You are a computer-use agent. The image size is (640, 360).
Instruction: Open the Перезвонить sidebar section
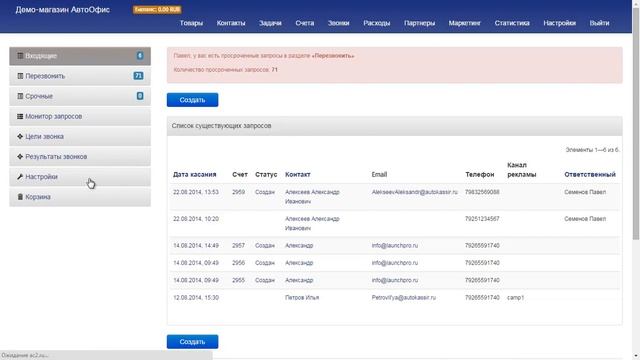click(x=80, y=76)
